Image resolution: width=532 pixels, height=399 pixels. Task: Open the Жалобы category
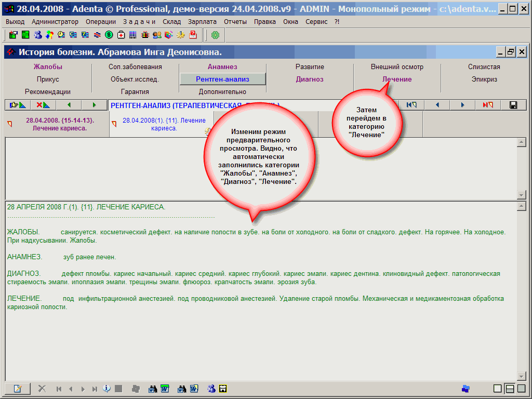tap(48, 67)
